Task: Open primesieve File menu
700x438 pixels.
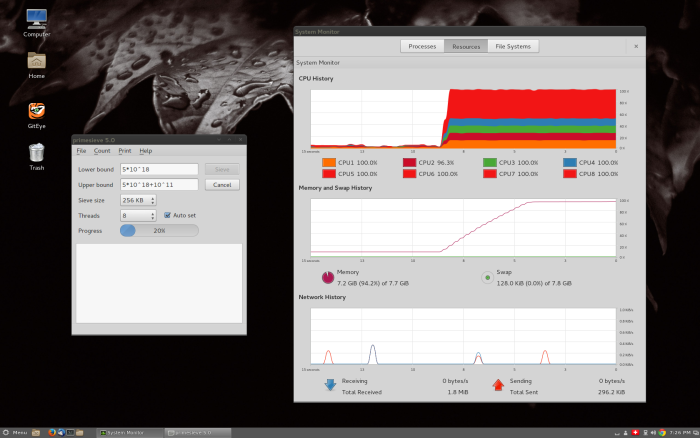Action: [x=81, y=151]
